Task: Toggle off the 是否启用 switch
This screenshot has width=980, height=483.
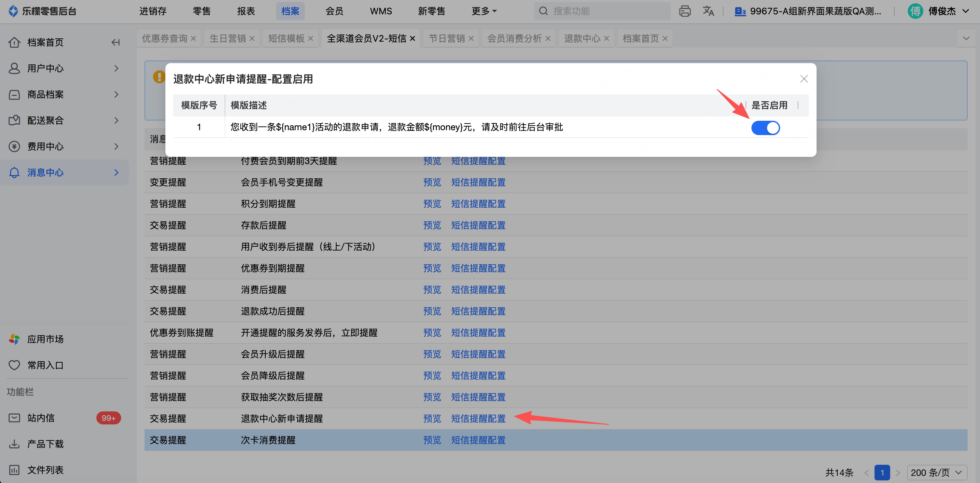Action: pos(765,128)
